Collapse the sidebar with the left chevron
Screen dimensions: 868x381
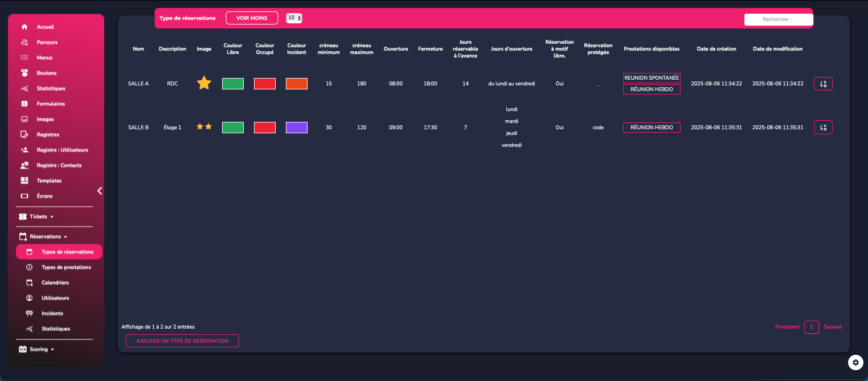pyautogui.click(x=100, y=191)
